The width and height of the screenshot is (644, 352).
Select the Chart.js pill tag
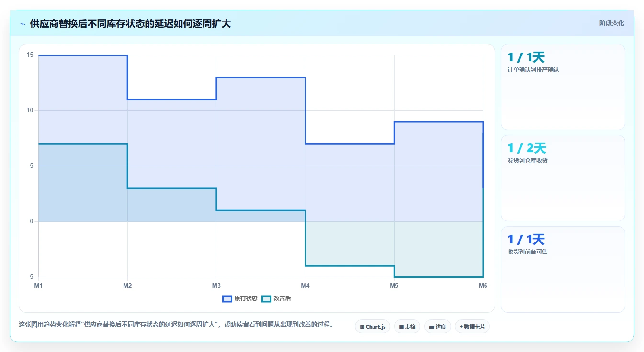pyautogui.click(x=373, y=327)
